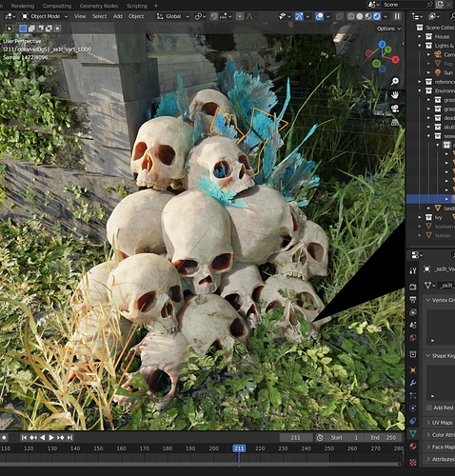Switch to the Scripting workspace tab
The height and width of the screenshot is (476, 455).
tap(137, 6)
